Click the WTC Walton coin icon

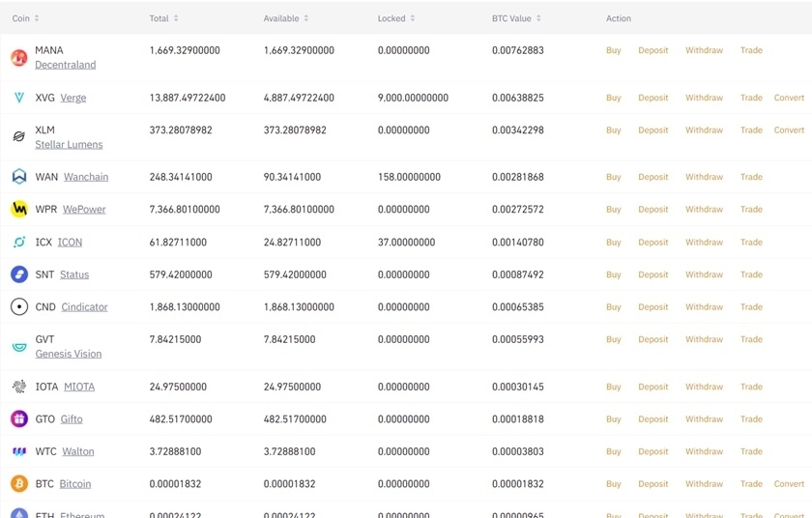(x=19, y=451)
